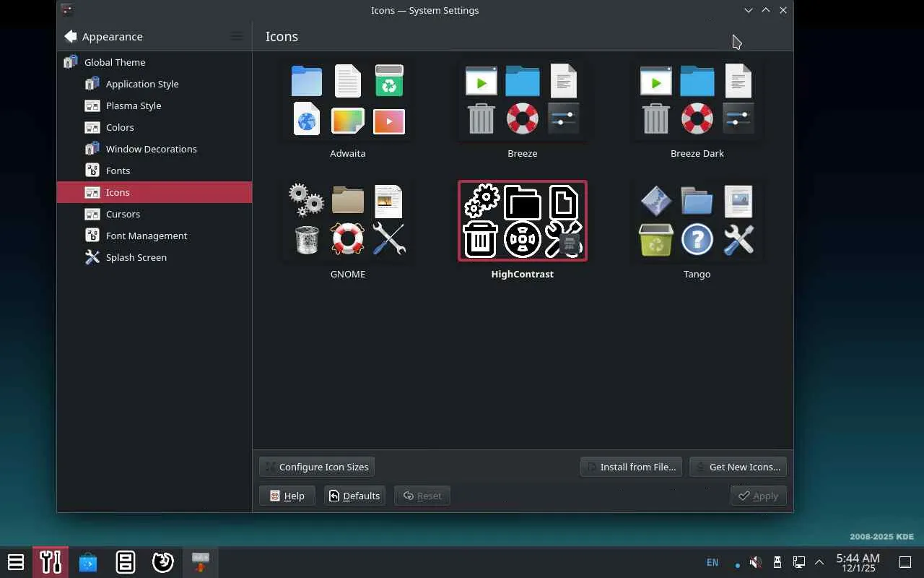This screenshot has height=578, width=924.
Task: Switch to the Fonts settings page
Action: tap(154, 171)
